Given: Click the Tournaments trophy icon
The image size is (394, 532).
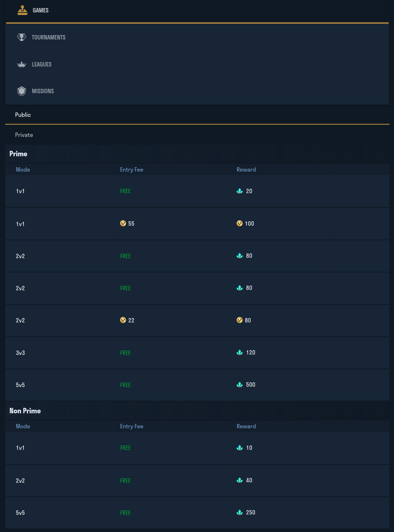Looking at the screenshot, I should pyautogui.click(x=21, y=37).
